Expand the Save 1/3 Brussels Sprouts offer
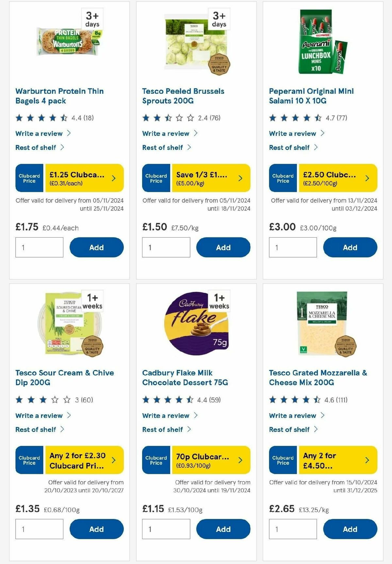This screenshot has width=392, height=564. [x=240, y=177]
